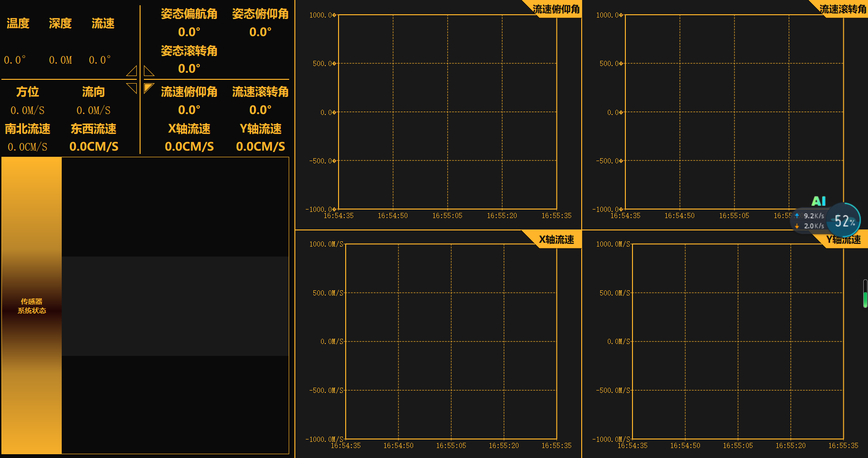Click the 16:55:05 time label on X轴流速 chart

point(451,446)
